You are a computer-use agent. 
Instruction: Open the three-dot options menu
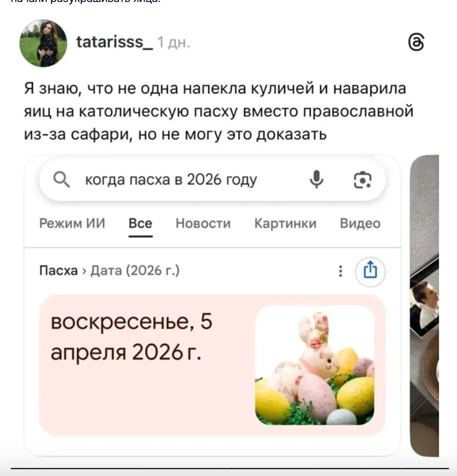pyautogui.click(x=341, y=271)
